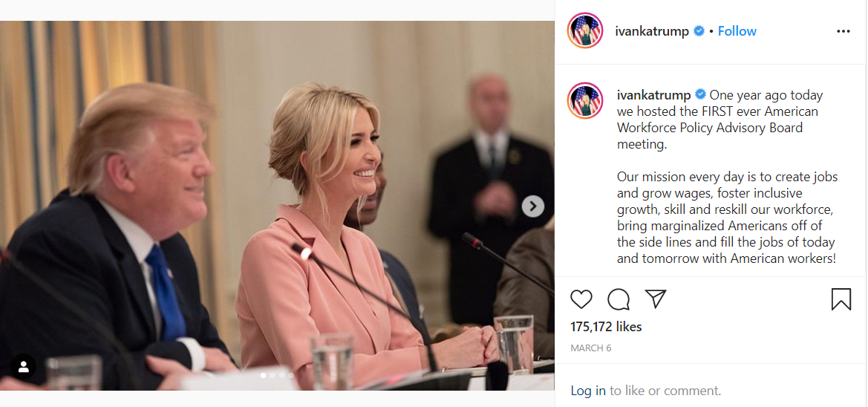Viewport: 868px width, 407px height.
Task: Open ivankatrump username in the post header
Action: (x=652, y=31)
